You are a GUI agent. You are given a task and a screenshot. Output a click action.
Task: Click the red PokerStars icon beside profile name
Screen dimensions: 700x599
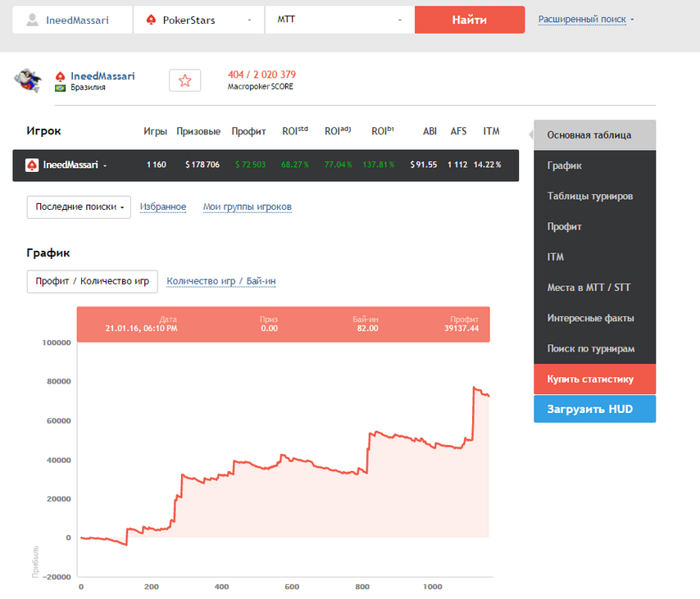pos(61,76)
